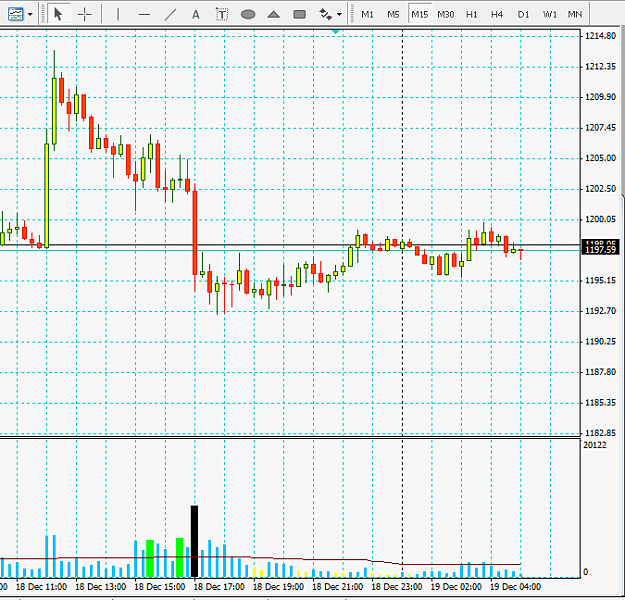This screenshot has width=625, height=600.
Task: Expand the templates dropdown arrow
Action: coord(30,15)
